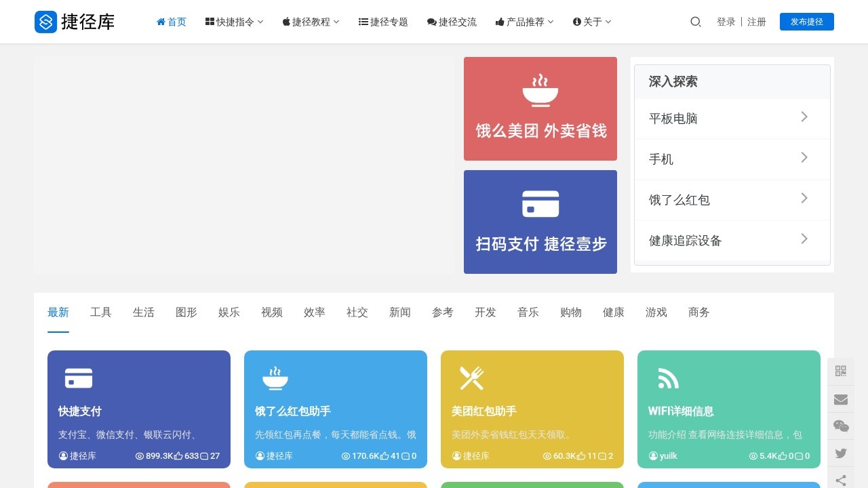Open the 快捷指令 dropdown menu
This screenshot has height=488, width=868.
point(234,22)
